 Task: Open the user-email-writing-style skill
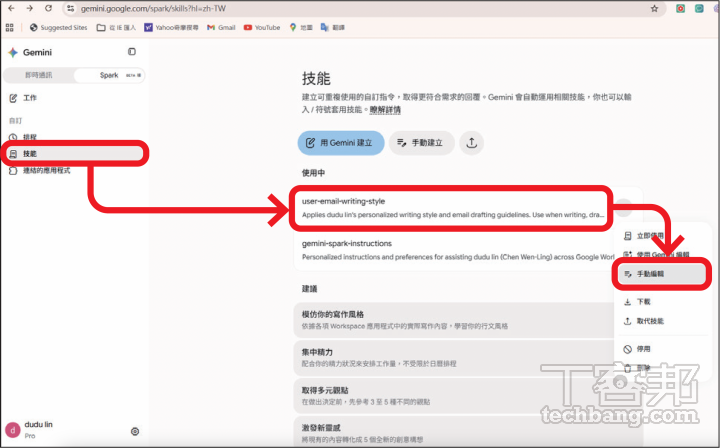452,208
